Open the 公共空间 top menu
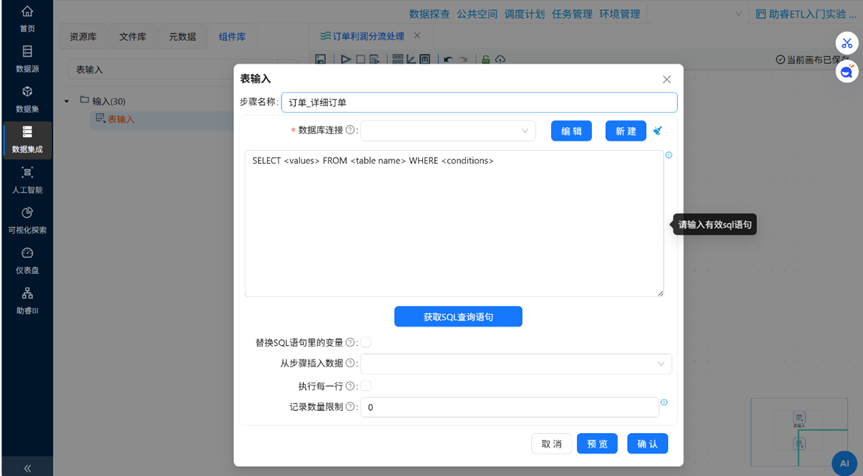The width and height of the screenshot is (863, 476). [x=477, y=14]
